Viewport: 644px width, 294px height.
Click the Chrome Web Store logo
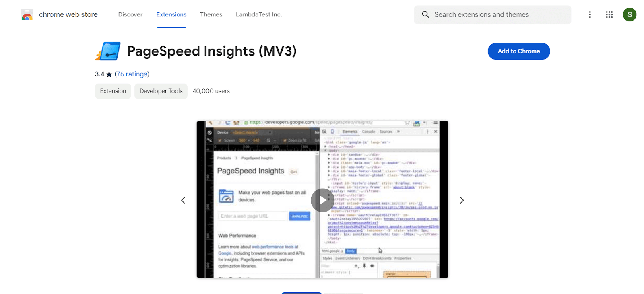(x=27, y=15)
